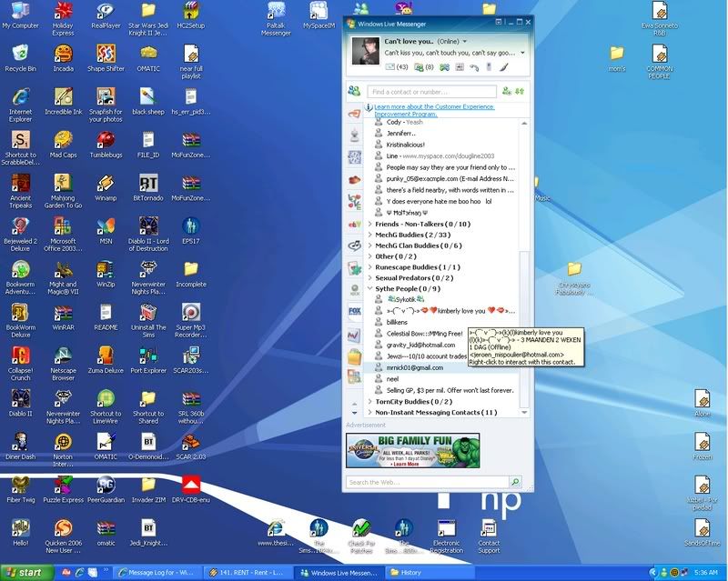Select the Contact Support desktop icon

(x=489, y=536)
